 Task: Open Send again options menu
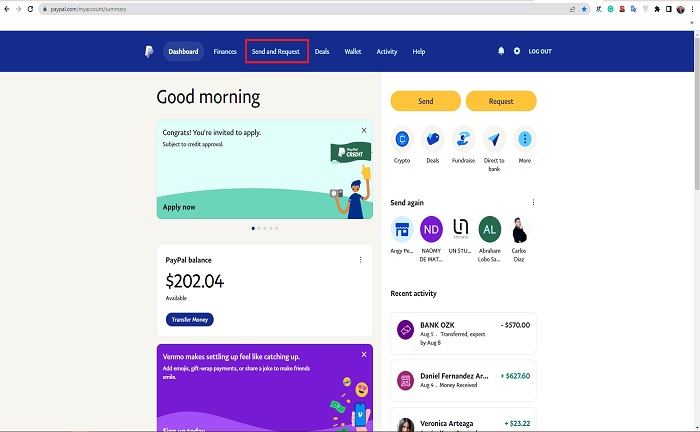click(533, 202)
